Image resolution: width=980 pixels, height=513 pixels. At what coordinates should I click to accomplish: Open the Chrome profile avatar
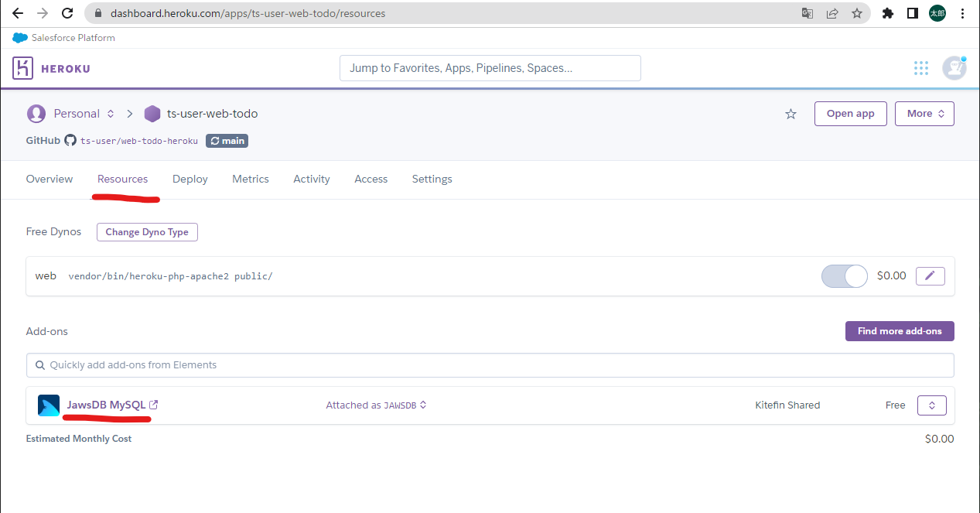[x=937, y=13]
